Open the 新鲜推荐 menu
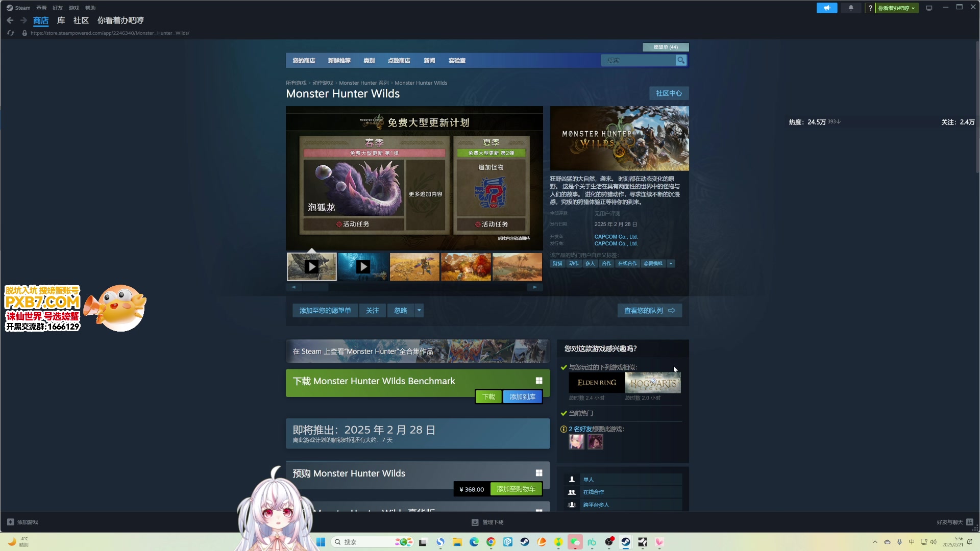Screen dimensions: 980x551 coord(339,60)
